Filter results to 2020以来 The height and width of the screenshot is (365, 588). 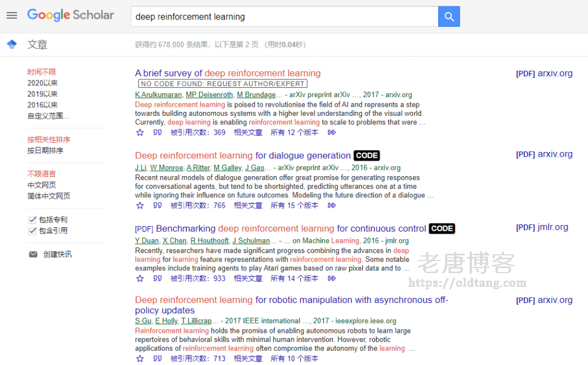click(43, 83)
